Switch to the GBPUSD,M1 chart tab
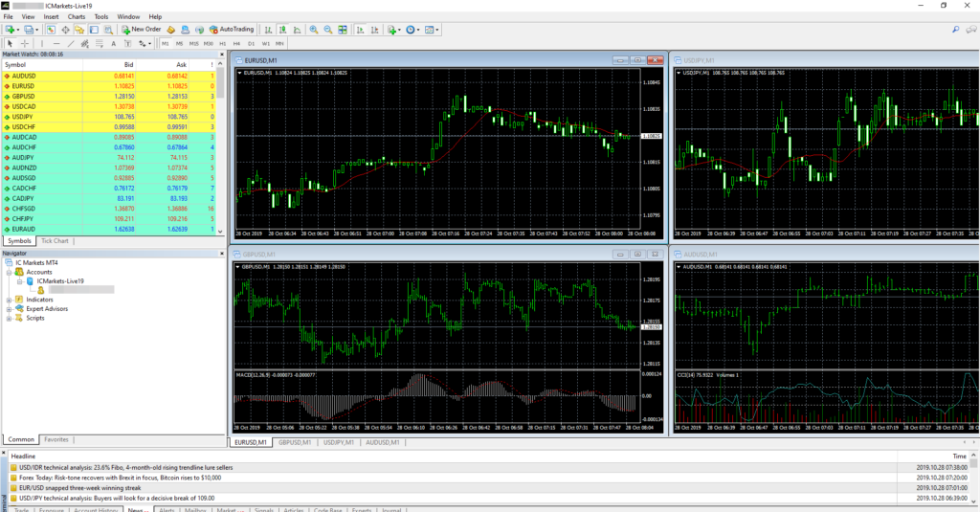980x512 pixels. pos(296,443)
